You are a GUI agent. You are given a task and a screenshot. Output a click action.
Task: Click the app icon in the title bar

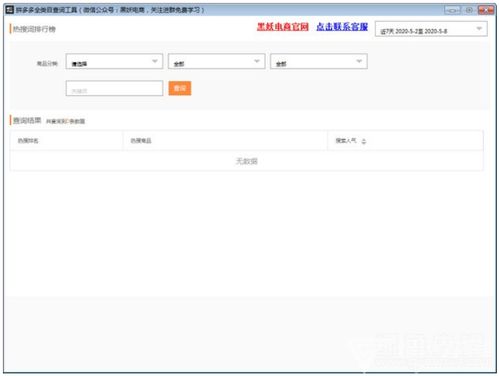tap(10, 10)
